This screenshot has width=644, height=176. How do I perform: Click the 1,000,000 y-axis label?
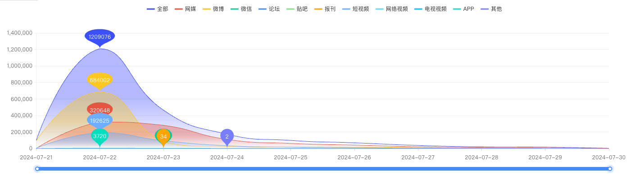coord(19,66)
